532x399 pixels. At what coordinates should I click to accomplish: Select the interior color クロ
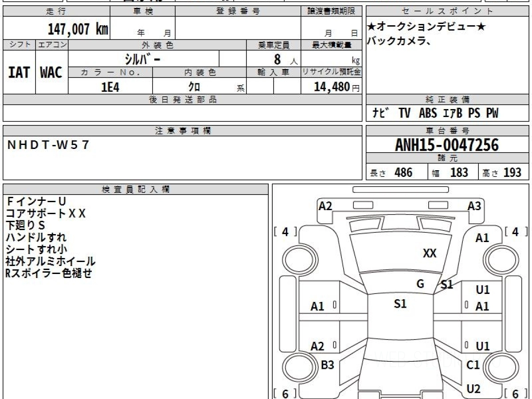pos(194,86)
